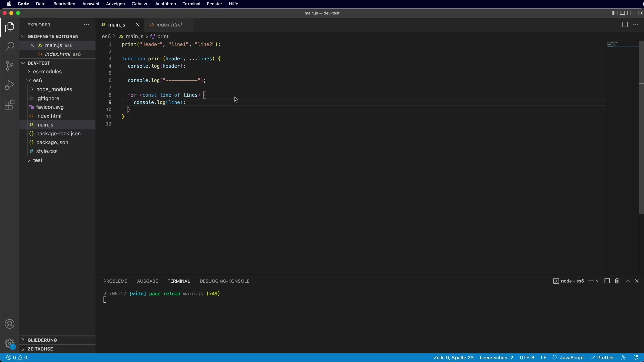Toggle secondary sidebar layout icon
644x362 pixels.
(630, 13)
